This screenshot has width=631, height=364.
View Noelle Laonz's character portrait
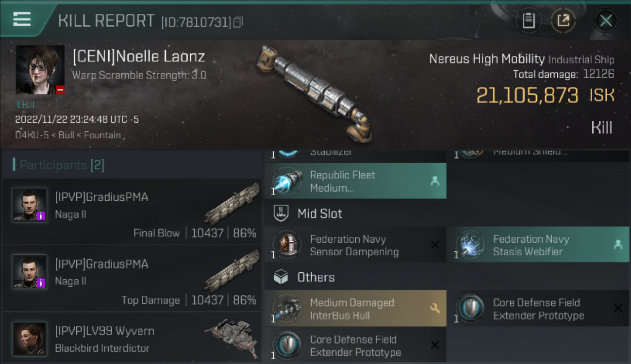[40, 69]
